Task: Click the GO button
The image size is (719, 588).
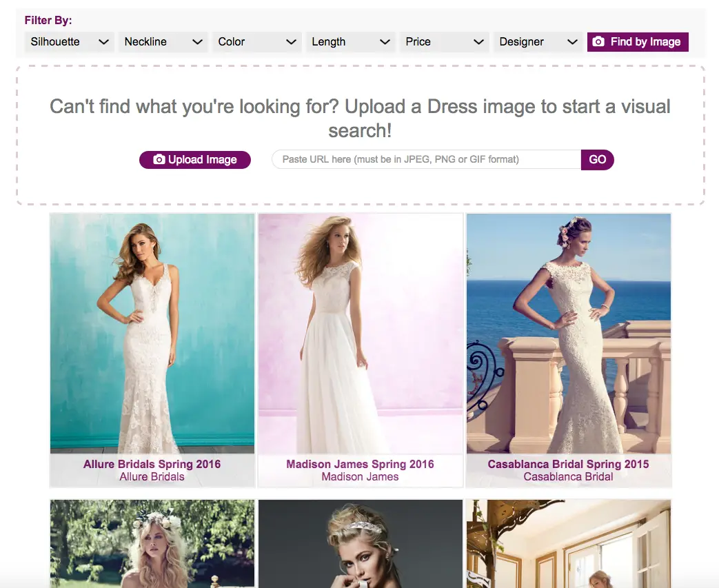Action: point(598,160)
